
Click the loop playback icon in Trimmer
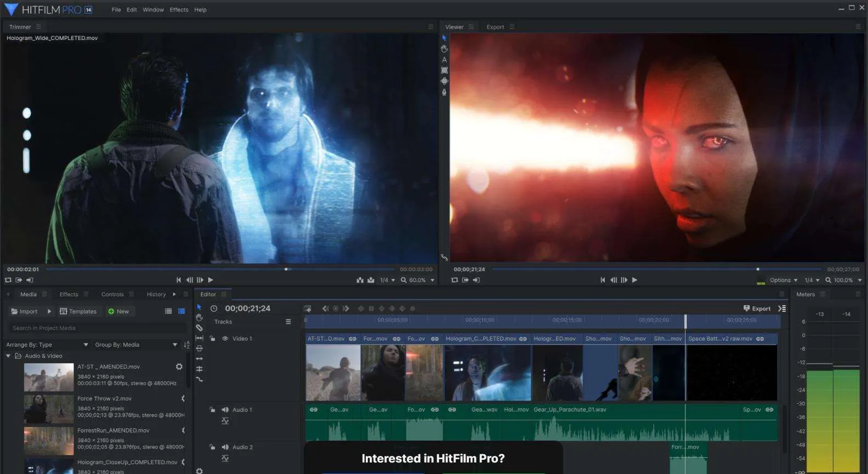point(8,280)
